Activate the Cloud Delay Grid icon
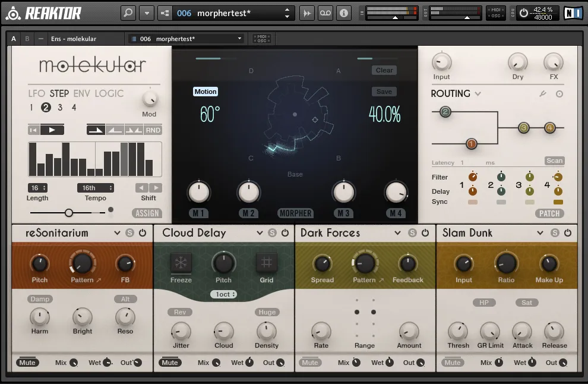The image size is (588, 384). [266, 262]
